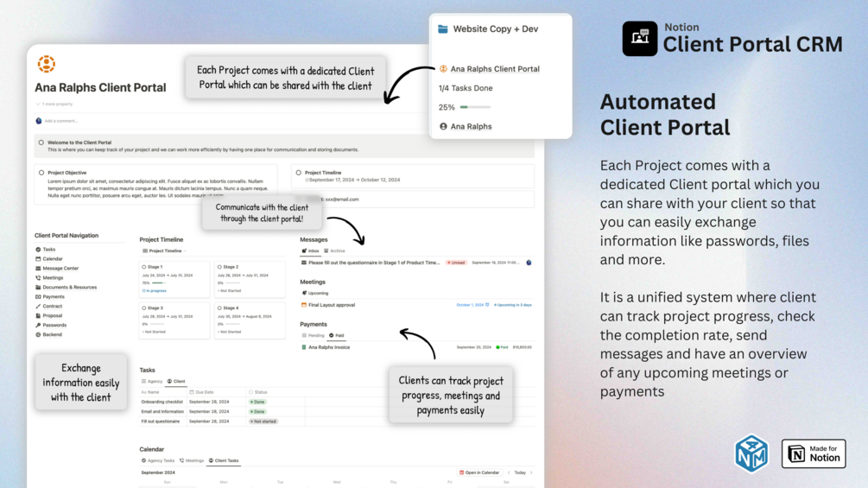Click the Unread tag on the message

(x=457, y=263)
